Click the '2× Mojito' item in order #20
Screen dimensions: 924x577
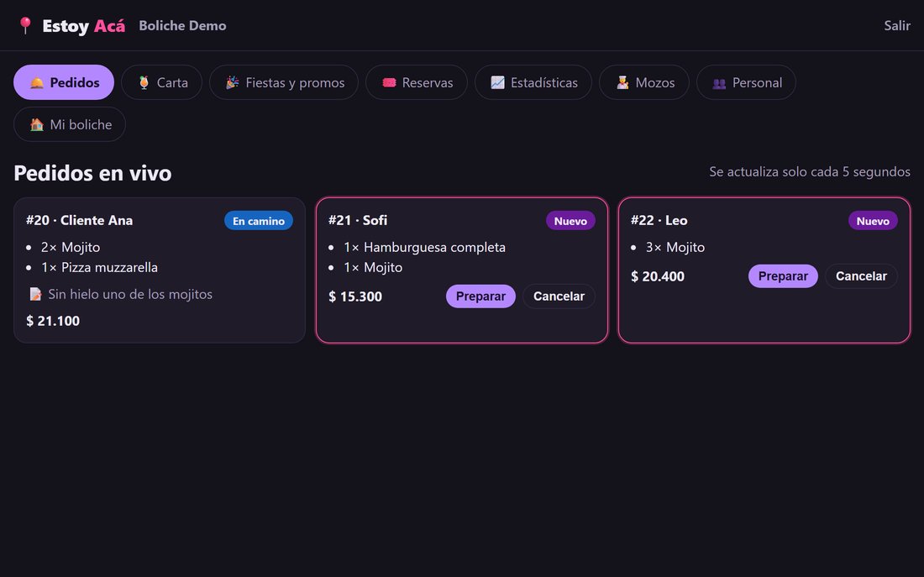(x=71, y=247)
